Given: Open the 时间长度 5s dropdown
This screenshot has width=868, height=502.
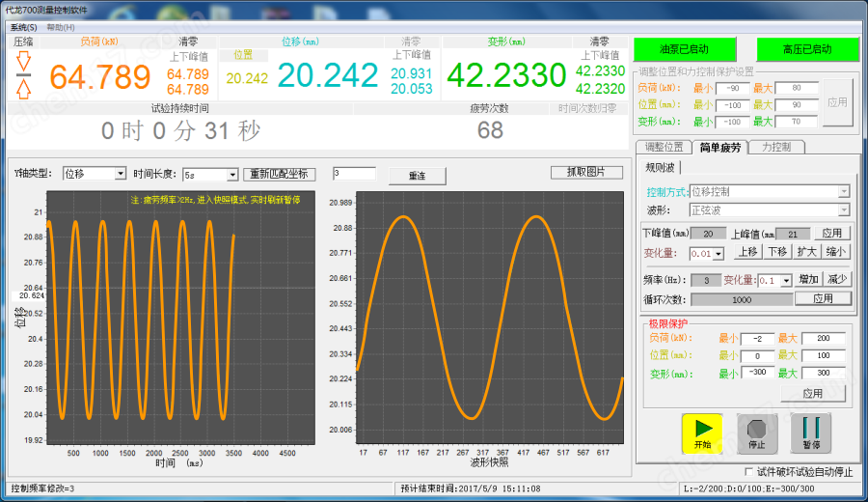Looking at the screenshot, I should click(x=232, y=175).
